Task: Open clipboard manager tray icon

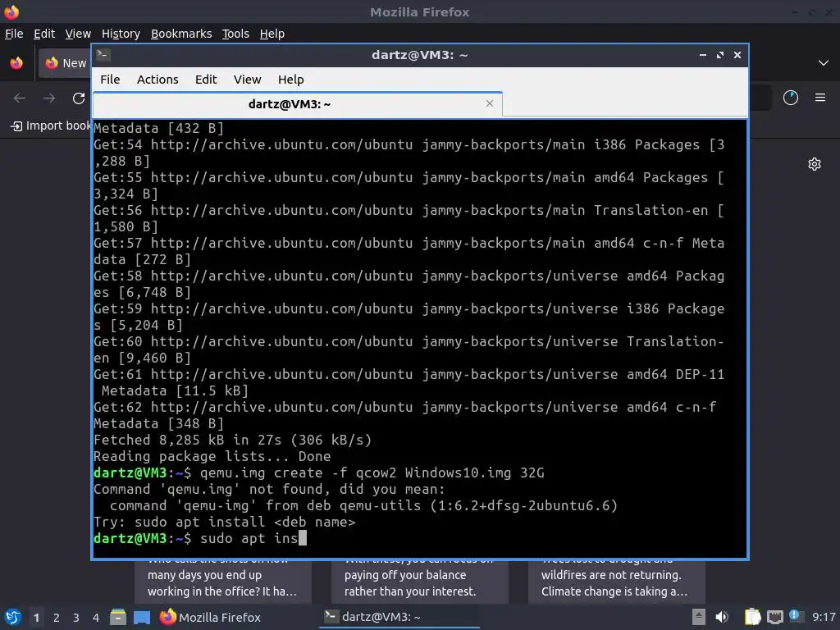Action: 752,617
